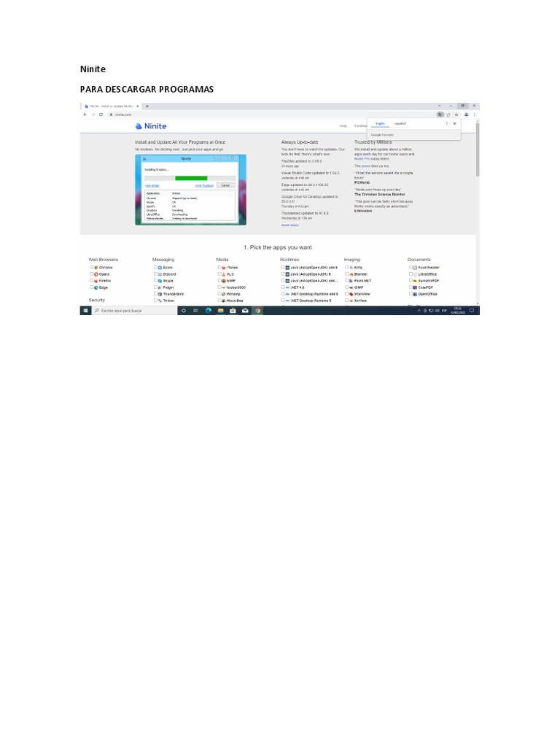Open translate popup options menu

tap(447, 123)
